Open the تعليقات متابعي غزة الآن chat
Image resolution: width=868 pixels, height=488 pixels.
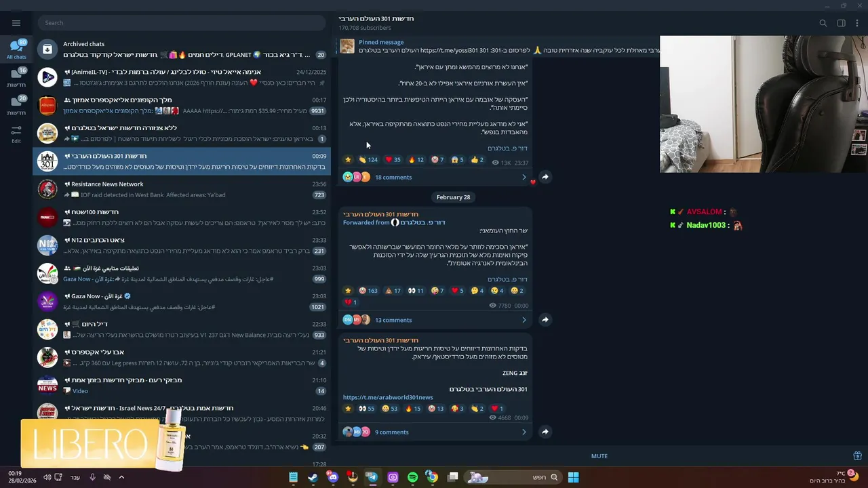click(182, 273)
